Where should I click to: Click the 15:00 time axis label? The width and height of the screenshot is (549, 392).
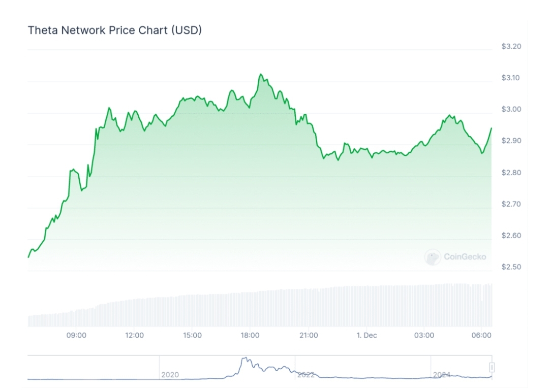[192, 335]
